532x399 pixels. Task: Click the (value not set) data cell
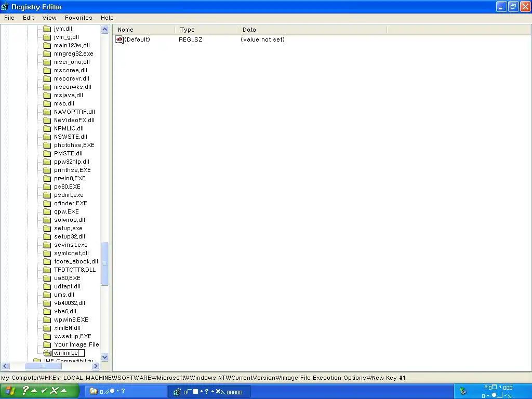(x=262, y=39)
